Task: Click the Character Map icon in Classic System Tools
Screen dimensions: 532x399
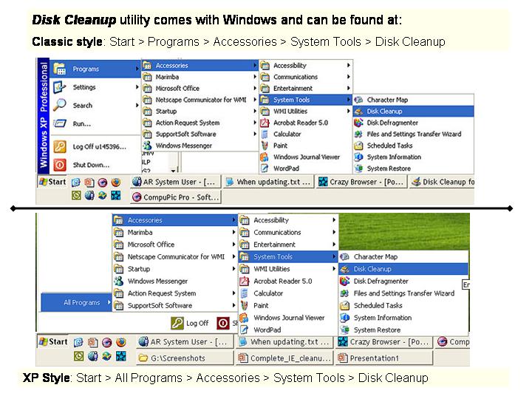Action: [x=358, y=100]
